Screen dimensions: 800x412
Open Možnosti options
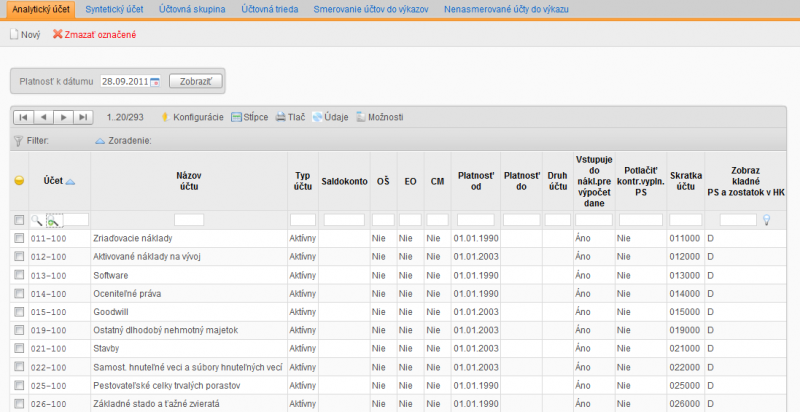380,117
